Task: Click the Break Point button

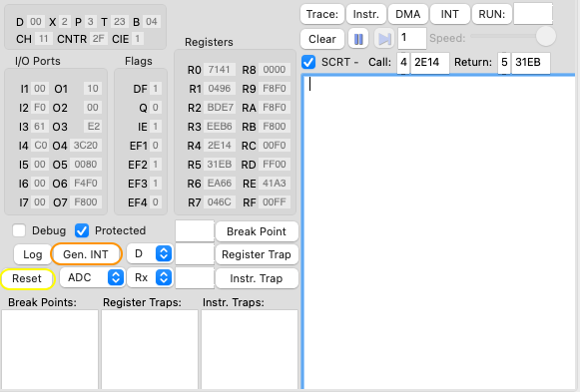Action: [x=257, y=231]
